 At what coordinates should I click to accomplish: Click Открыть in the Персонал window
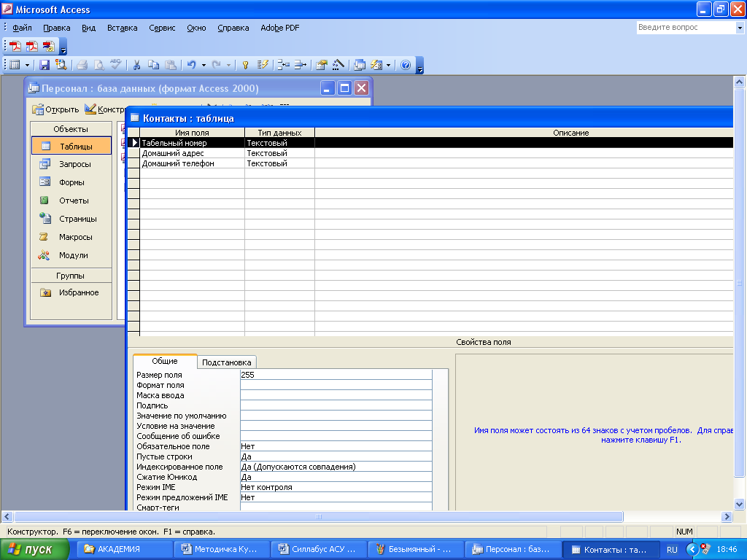point(55,109)
